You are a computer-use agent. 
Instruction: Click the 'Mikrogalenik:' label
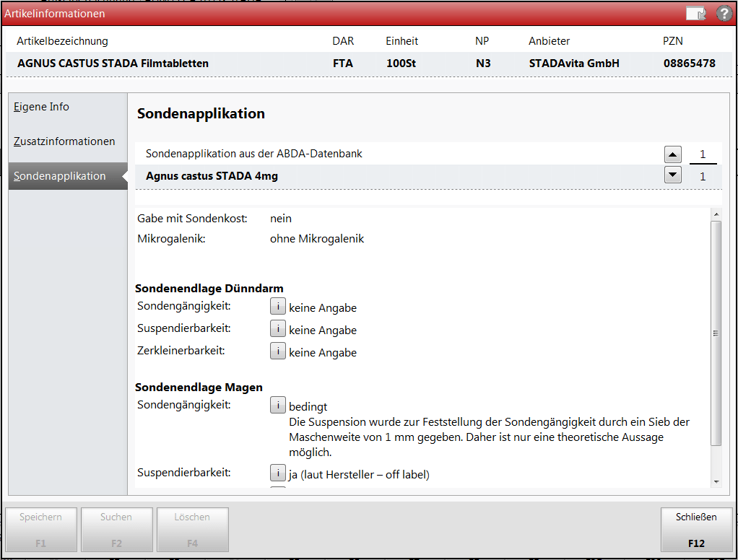tap(171, 239)
